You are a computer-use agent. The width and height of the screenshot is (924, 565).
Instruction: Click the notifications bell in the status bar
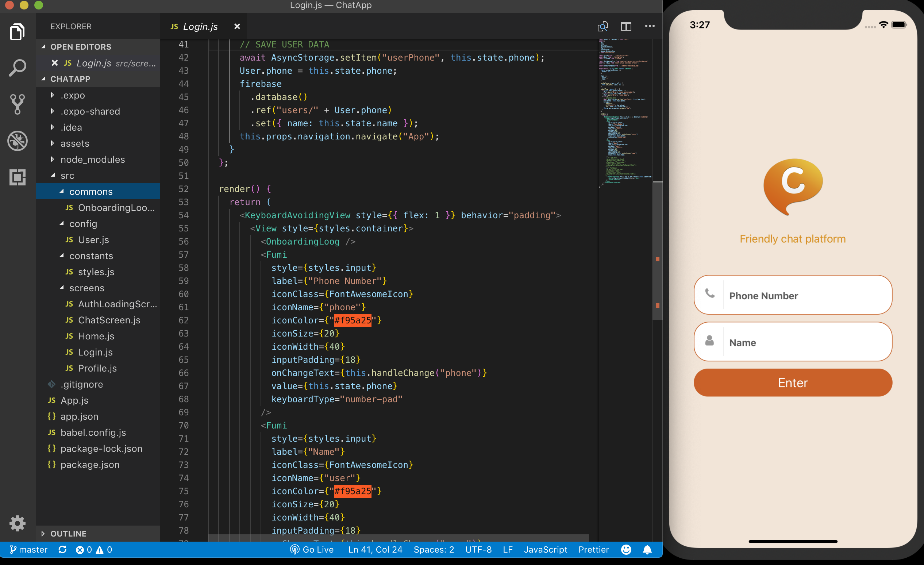tap(648, 549)
